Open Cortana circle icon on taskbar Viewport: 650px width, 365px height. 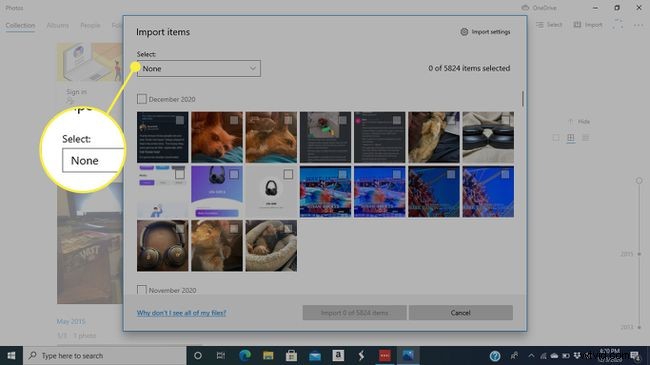(x=198, y=355)
